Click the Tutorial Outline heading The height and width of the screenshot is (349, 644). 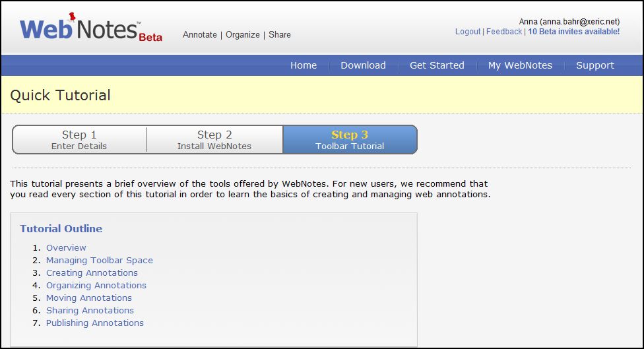tap(61, 229)
